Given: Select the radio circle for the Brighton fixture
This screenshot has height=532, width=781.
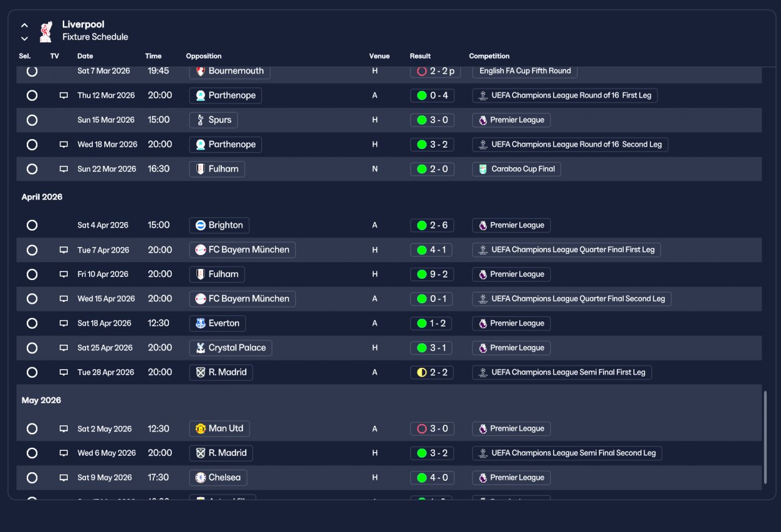Looking at the screenshot, I should coord(32,225).
